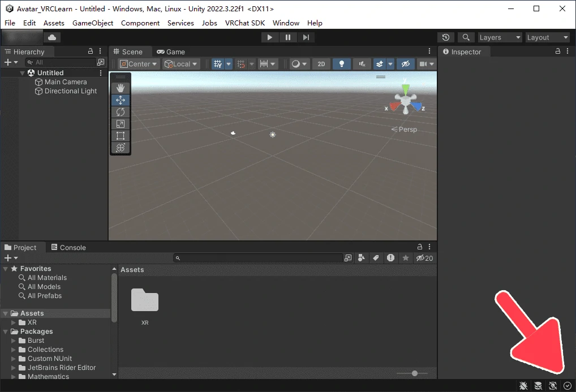Open the Layers dropdown
The height and width of the screenshot is (392, 576).
point(499,37)
